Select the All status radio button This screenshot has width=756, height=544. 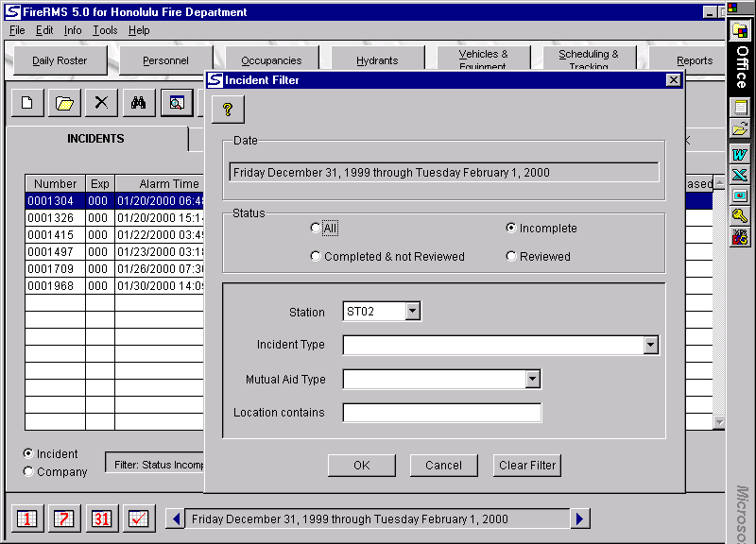coord(316,229)
